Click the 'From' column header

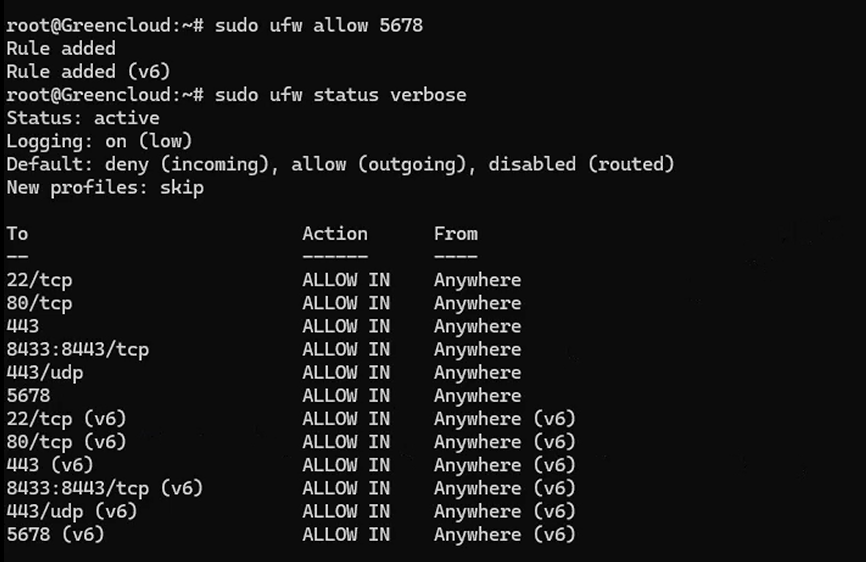[x=456, y=234]
